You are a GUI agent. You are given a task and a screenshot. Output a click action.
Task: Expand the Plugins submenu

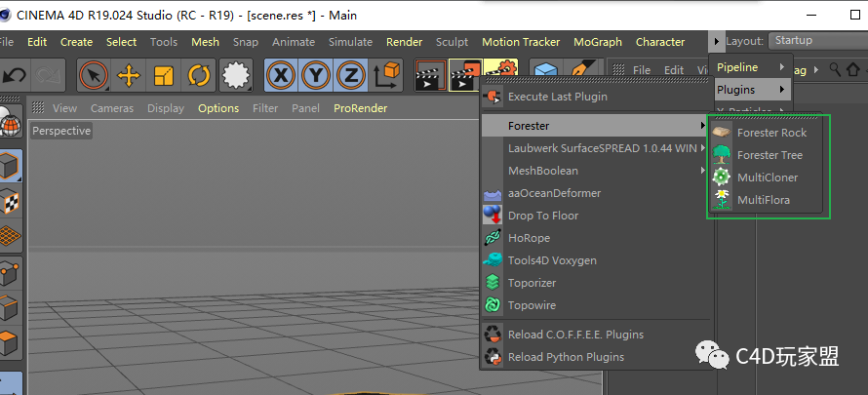[751, 89]
